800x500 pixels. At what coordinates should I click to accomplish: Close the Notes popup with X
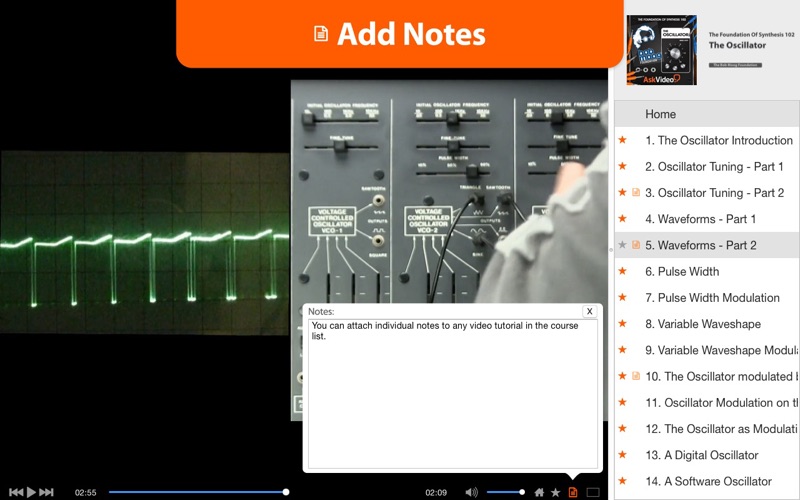(589, 311)
